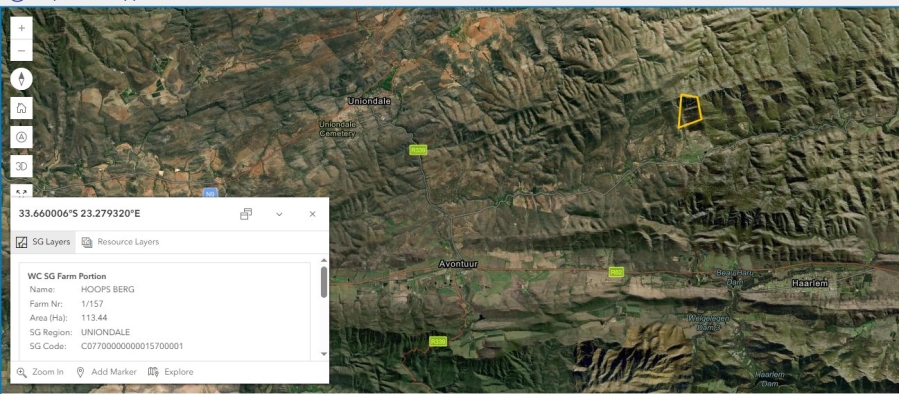Select the SG Layers tab
899x394 pixels.
click(43, 242)
